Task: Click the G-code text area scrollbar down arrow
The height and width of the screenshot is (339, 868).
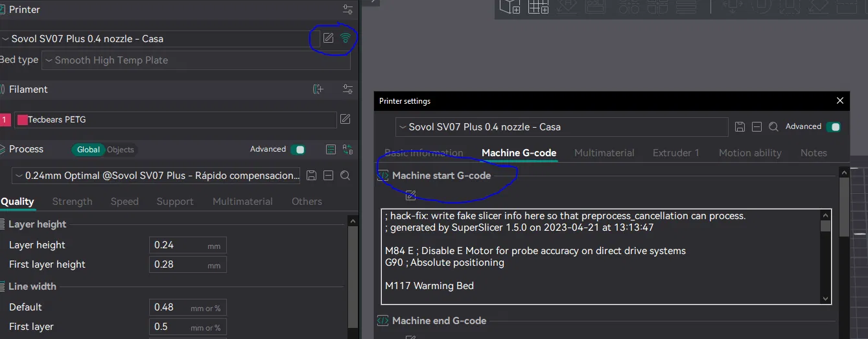Action: (825, 299)
